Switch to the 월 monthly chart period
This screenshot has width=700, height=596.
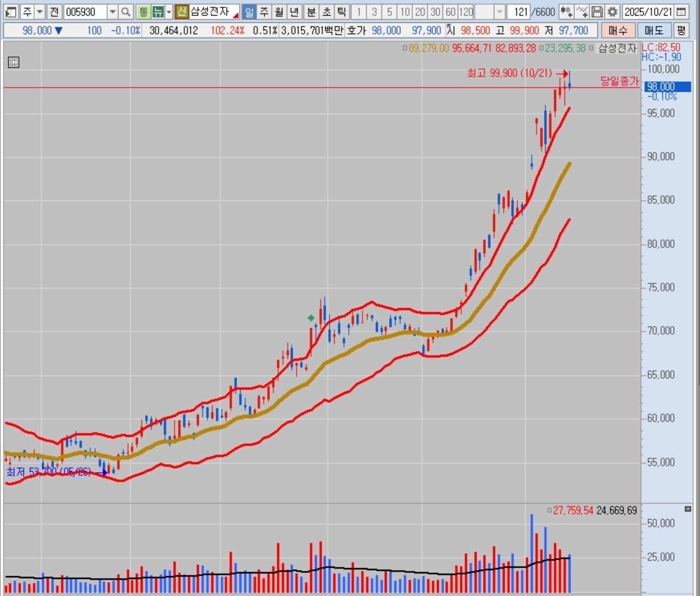(x=279, y=12)
